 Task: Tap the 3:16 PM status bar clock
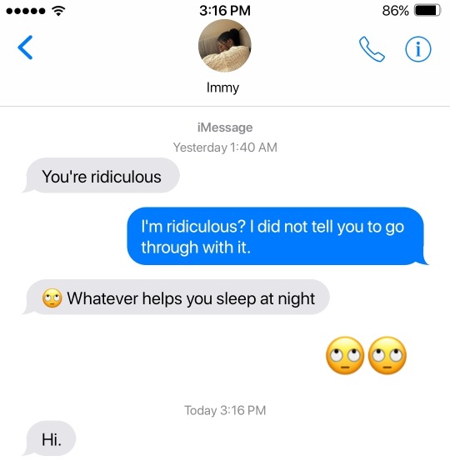(225, 11)
